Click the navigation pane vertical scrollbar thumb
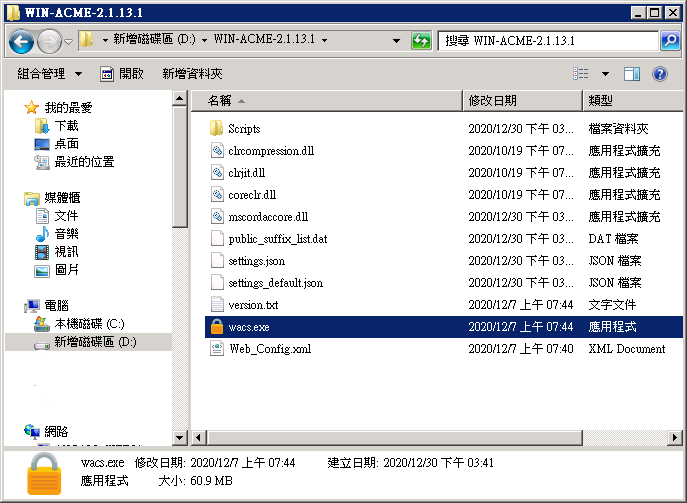687x503 pixels. tap(180, 166)
